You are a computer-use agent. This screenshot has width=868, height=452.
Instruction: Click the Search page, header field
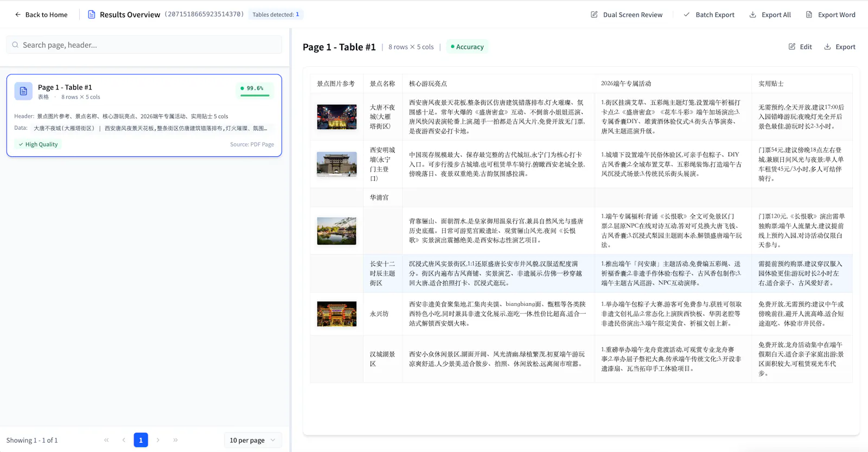point(144,45)
